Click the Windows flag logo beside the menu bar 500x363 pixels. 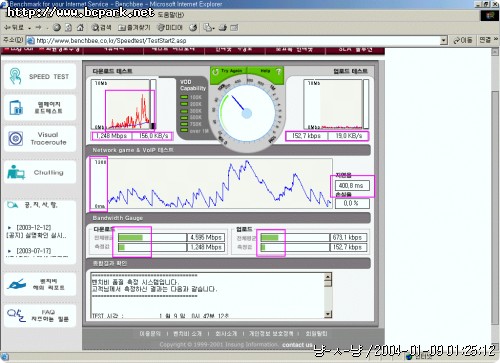click(489, 15)
